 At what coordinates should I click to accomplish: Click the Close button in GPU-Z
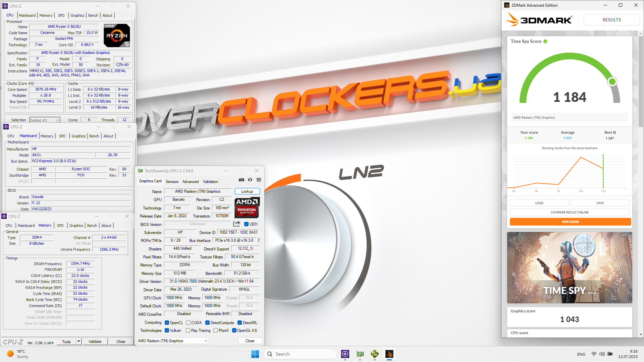tap(250, 341)
